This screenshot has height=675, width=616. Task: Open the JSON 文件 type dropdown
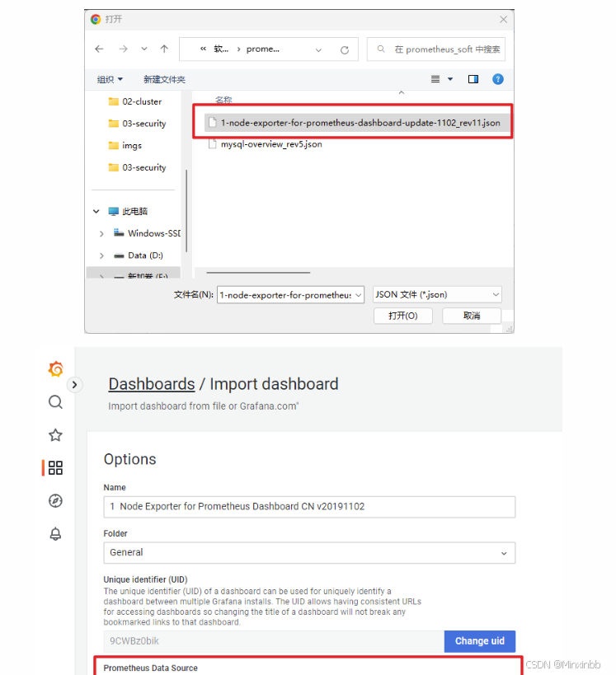[437, 295]
